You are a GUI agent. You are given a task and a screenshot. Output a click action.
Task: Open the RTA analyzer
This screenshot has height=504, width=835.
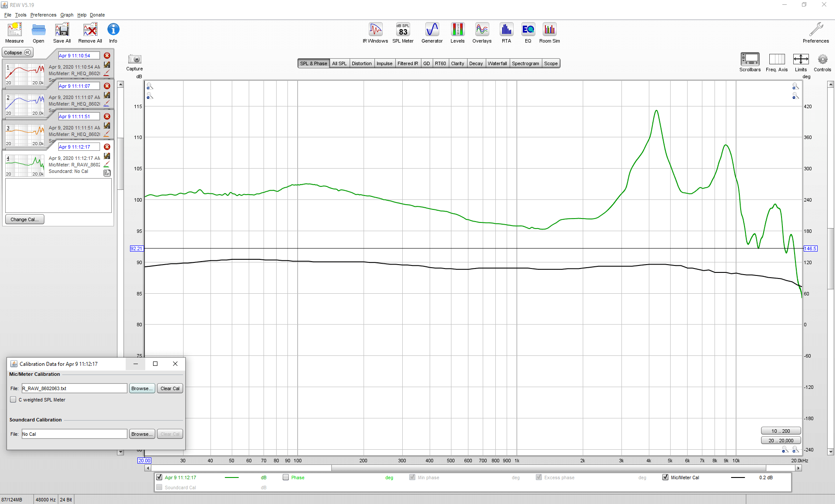[x=506, y=33]
